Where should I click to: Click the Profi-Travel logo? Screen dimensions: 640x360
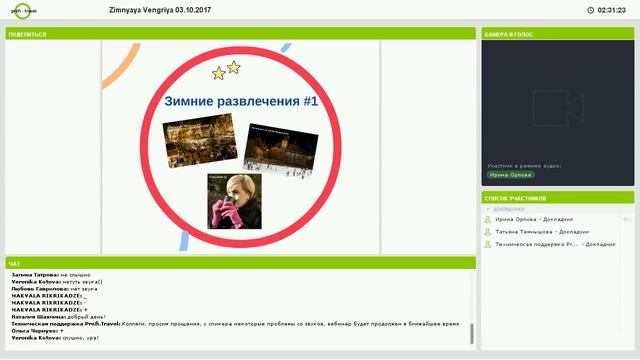[23, 11]
